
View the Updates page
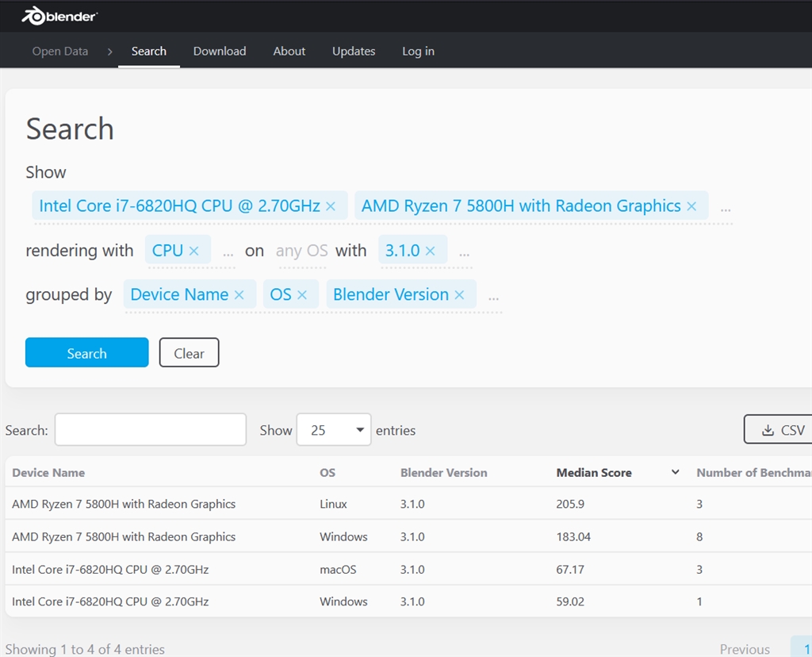point(354,52)
